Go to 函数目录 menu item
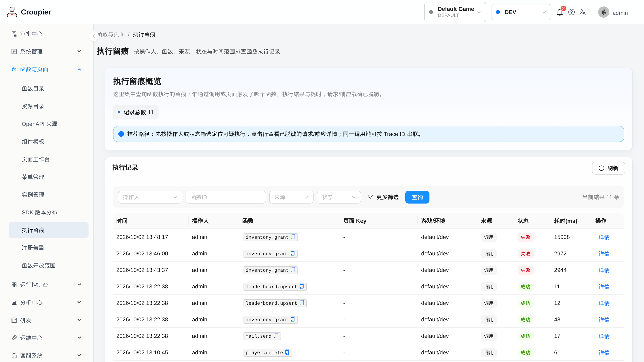The width and height of the screenshot is (644, 362). pyautogui.click(x=49, y=88)
